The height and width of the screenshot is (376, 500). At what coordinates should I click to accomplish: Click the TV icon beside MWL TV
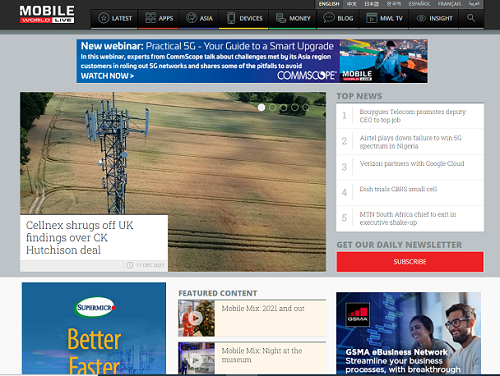(x=371, y=18)
